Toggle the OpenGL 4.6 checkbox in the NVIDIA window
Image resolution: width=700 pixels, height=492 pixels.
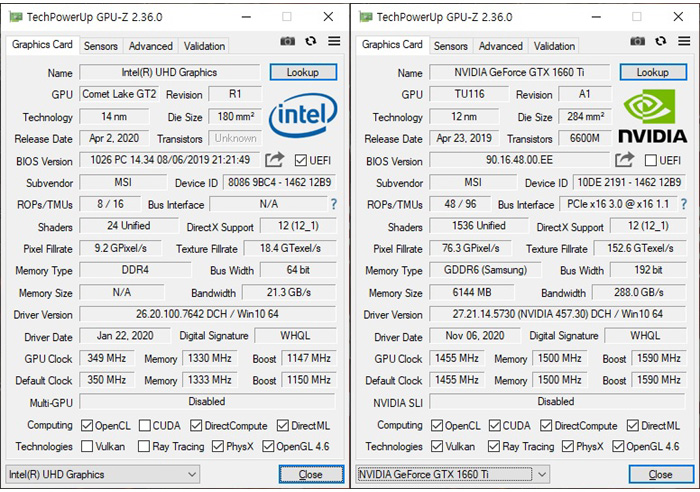(x=618, y=446)
